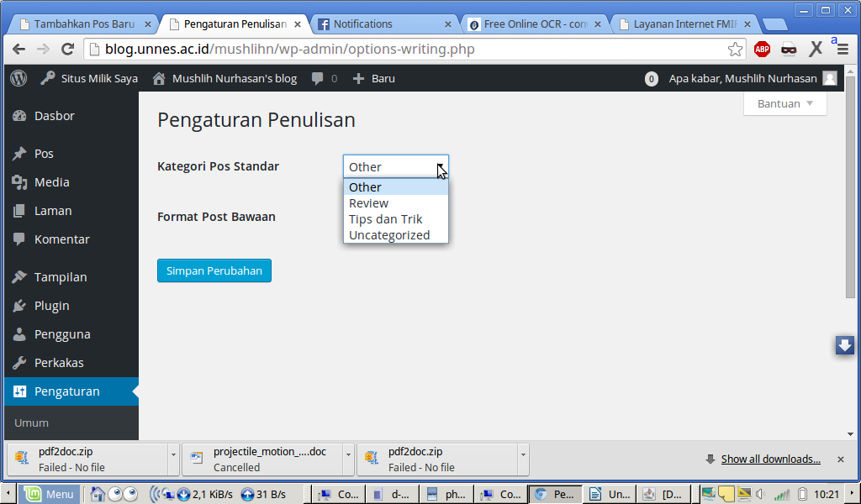Open the Umum settings submenu
Image resolution: width=861 pixels, height=504 pixels.
pyautogui.click(x=31, y=423)
